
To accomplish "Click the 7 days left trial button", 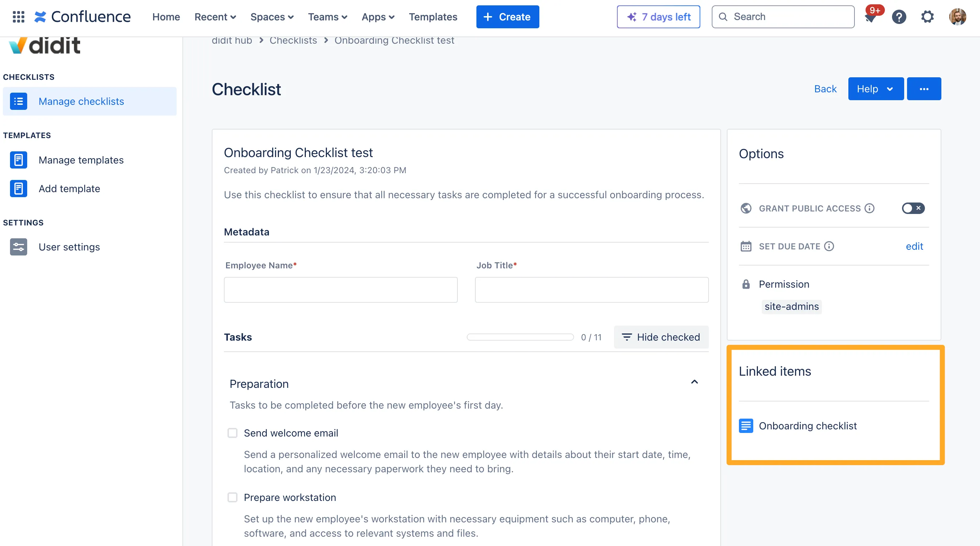I will [x=658, y=17].
